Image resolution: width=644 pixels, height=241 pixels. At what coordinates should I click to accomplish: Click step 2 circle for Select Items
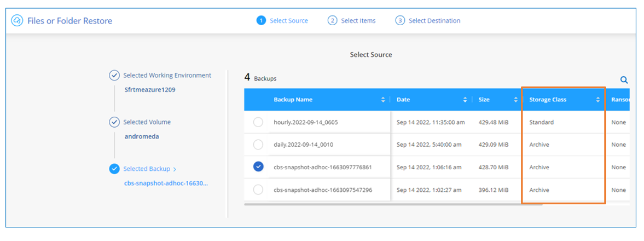332,21
